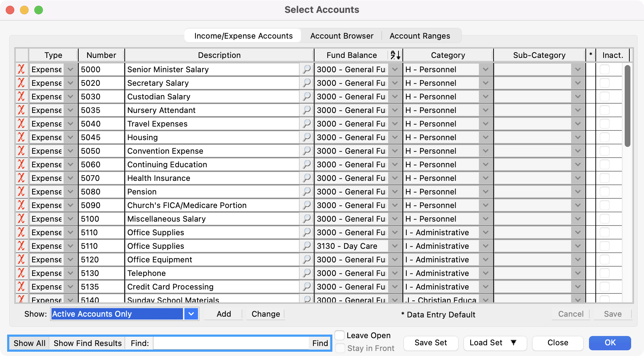644x356 pixels.
Task: Click the red delete X for Pension row
Action: coord(21,192)
